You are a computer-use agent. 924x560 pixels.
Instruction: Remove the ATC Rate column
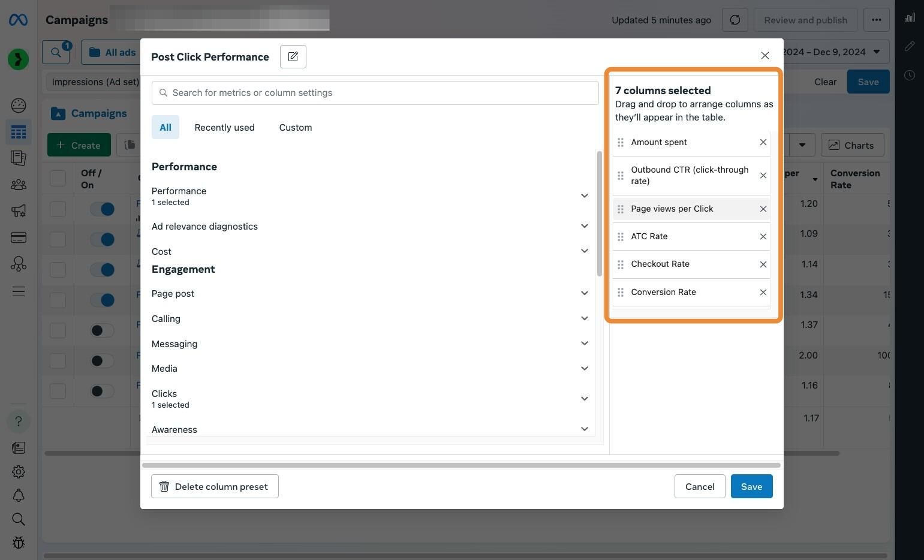[763, 236]
